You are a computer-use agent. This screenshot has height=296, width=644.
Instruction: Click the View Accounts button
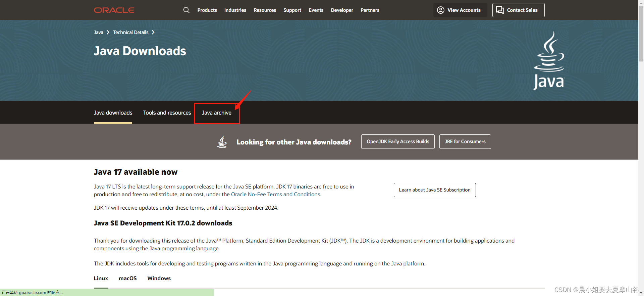pyautogui.click(x=460, y=10)
